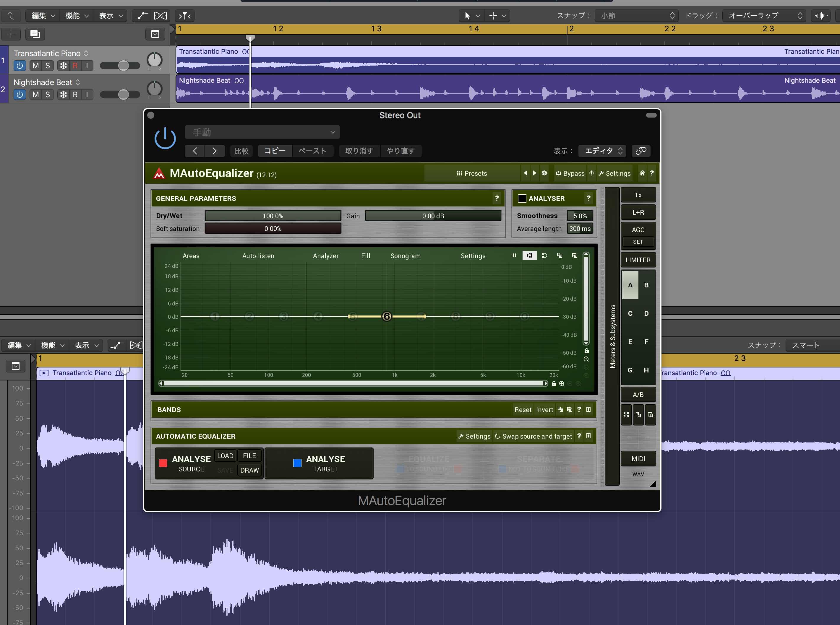Open the 手動 preset dropdown
The height and width of the screenshot is (625, 840).
(262, 132)
